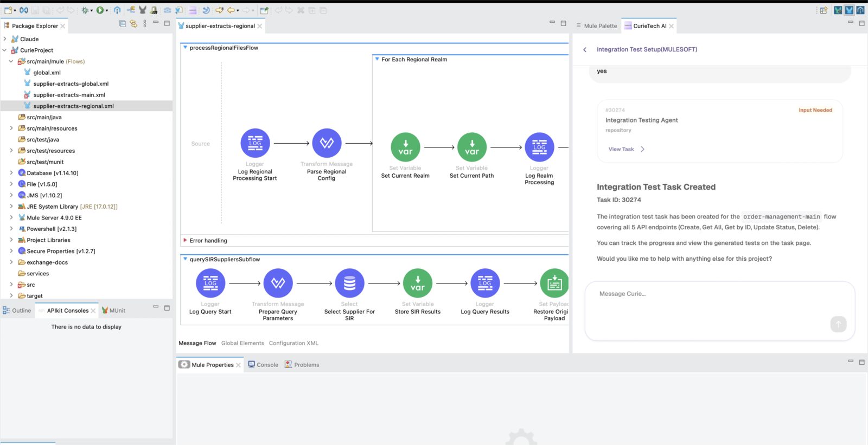Click the Open Perspective icon at top right
868x445 pixels.
pos(824,10)
